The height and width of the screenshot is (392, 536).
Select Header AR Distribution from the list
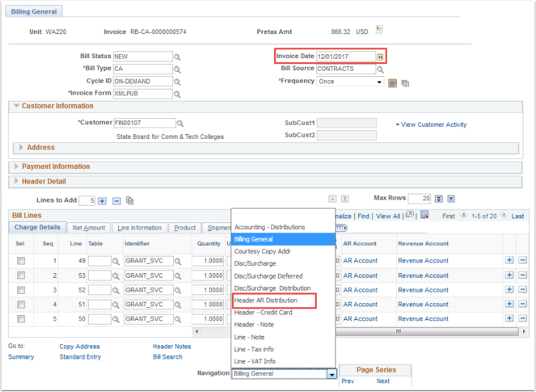tap(265, 301)
